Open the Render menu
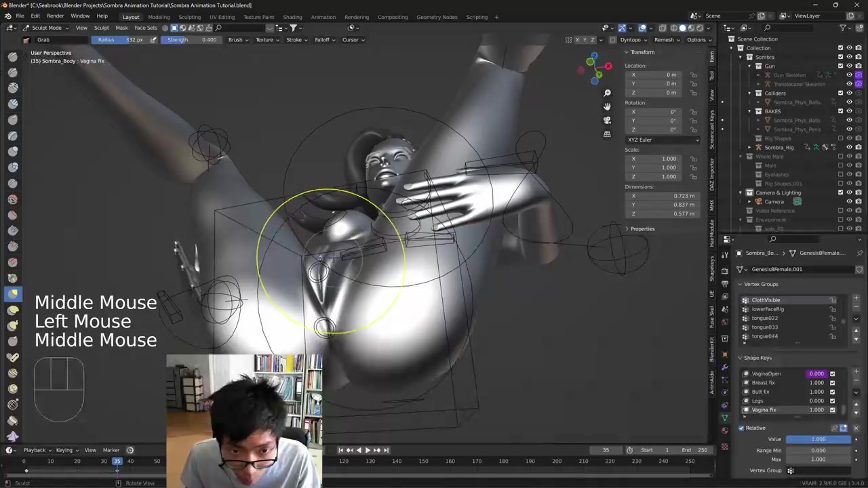 tap(55, 16)
